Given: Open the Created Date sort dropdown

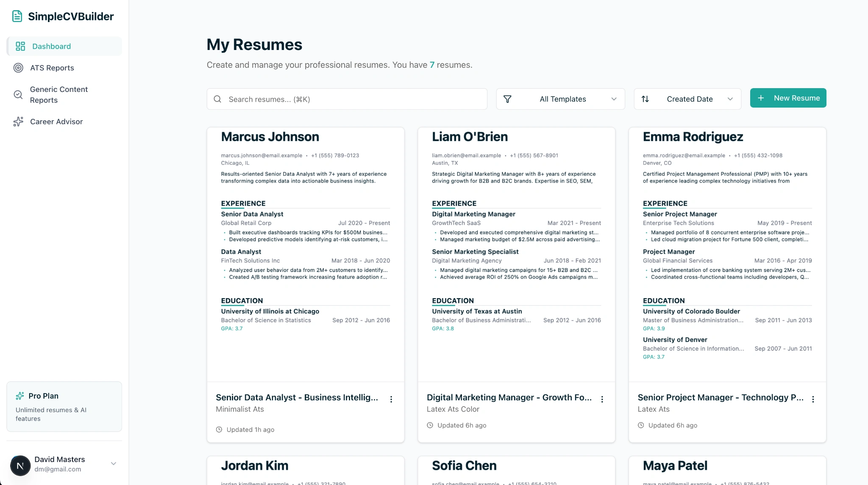Looking at the screenshot, I should pyautogui.click(x=687, y=99).
